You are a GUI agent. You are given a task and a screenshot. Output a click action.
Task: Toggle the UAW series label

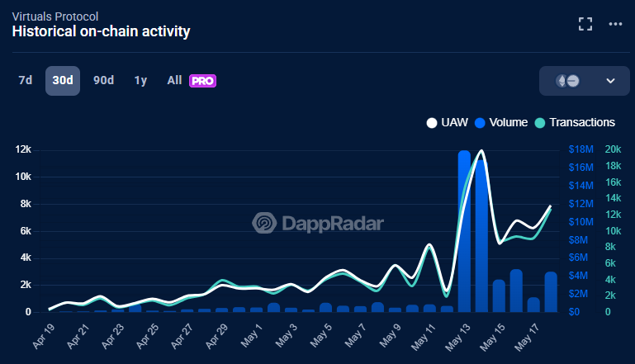[455, 123]
